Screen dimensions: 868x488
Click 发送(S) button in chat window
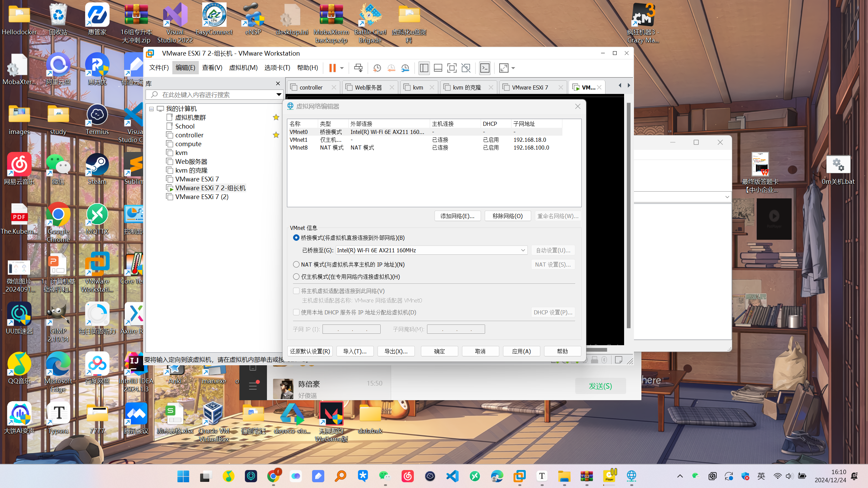point(600,386)
